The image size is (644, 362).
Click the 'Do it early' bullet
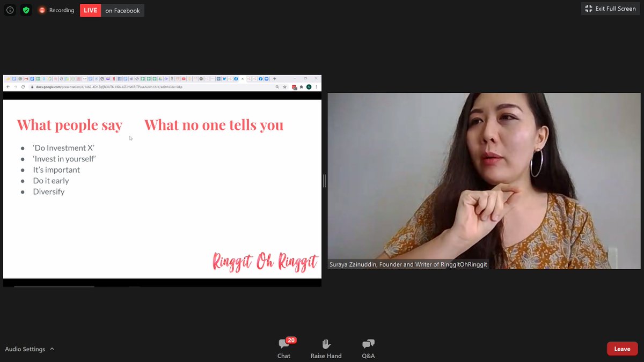51,181
